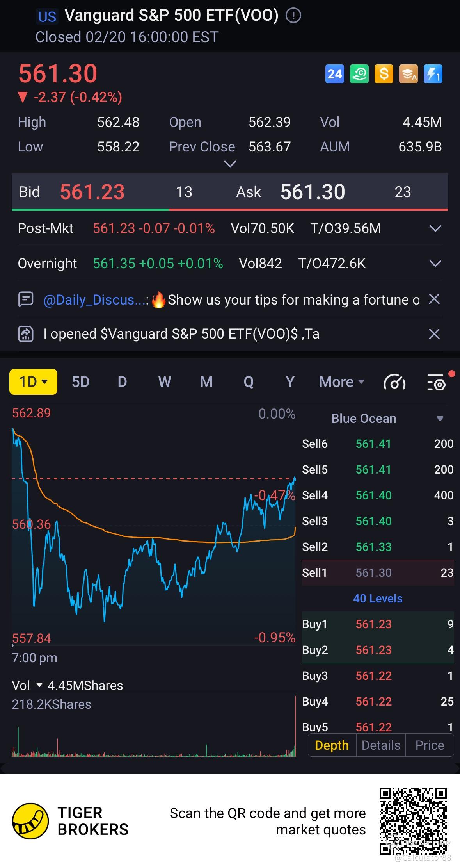The height and width of the screenshot is (868, 460).
Task: Expand quote details chevron under Prev Close
Action: (230, 164)
